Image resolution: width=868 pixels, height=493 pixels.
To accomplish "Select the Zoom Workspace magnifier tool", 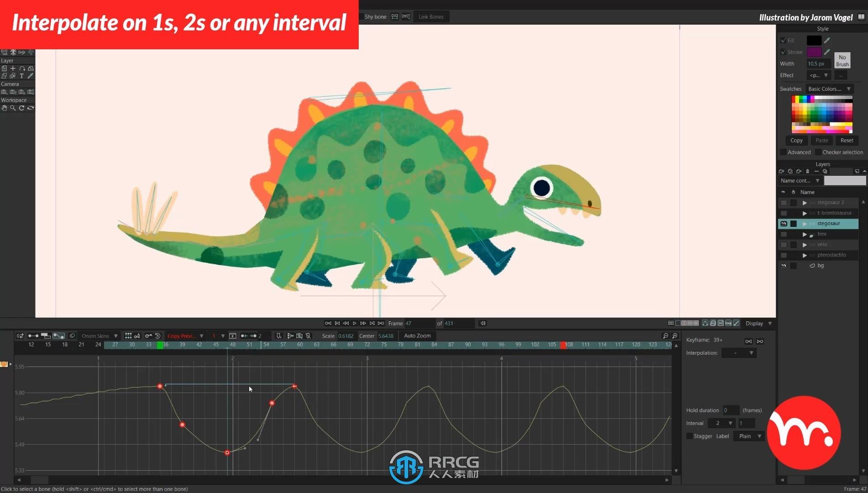I will [x=13, y=108].
